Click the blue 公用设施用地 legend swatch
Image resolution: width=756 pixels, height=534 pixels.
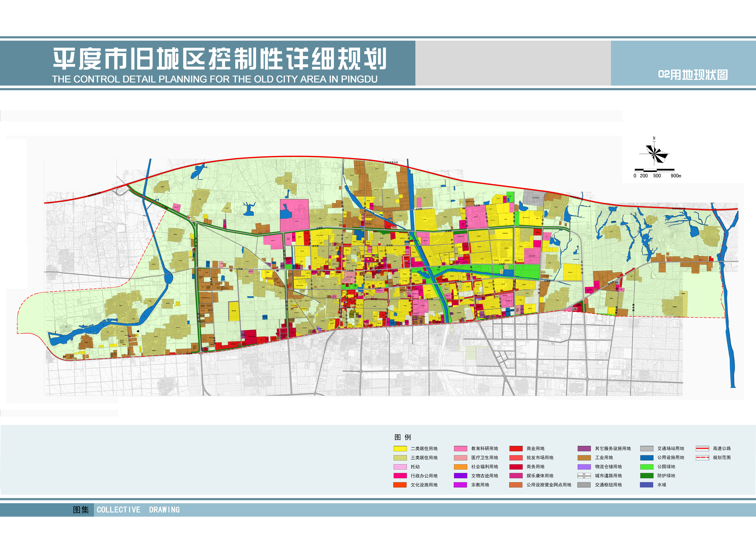647,458
